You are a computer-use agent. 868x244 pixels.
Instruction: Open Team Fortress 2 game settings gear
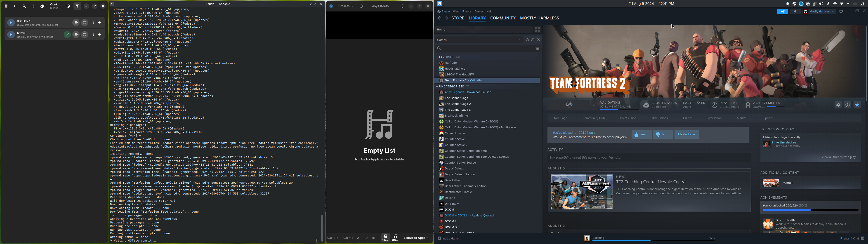point(838,105)
